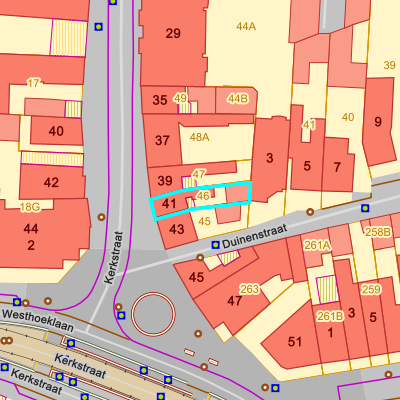The image size is (400, 400).
Task: Click the parcel labeled 48A
Action: [199, 137]
